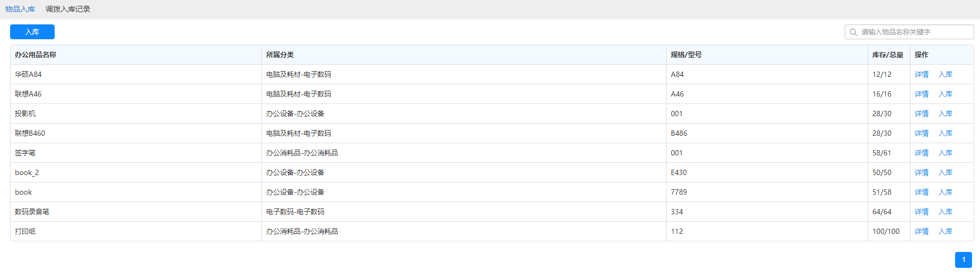
Task: Click 入库 link for 签字笔 row
Action: 946,153
